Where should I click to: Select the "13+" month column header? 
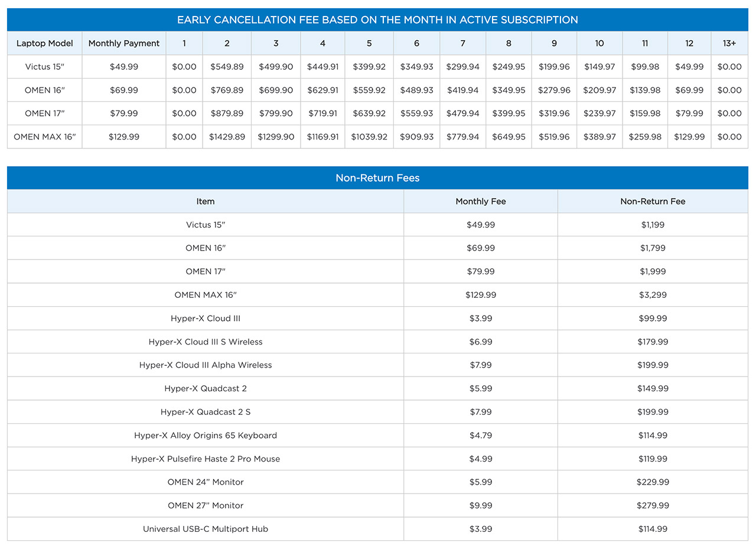click(x=729, y=43)
